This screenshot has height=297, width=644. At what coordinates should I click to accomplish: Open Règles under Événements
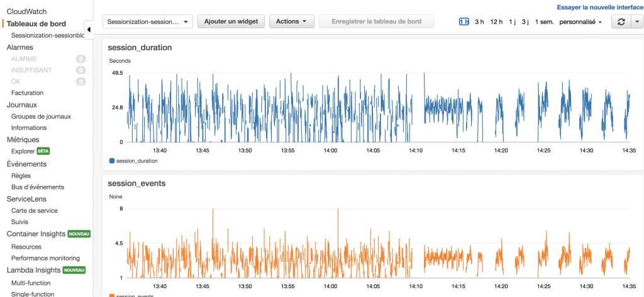pyautogui.click(x=21, y=176)
